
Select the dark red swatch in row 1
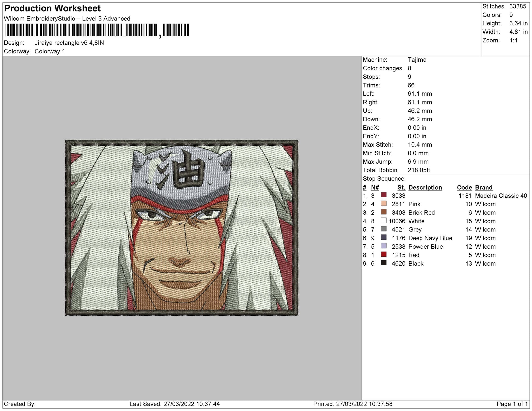coord(384,195)
